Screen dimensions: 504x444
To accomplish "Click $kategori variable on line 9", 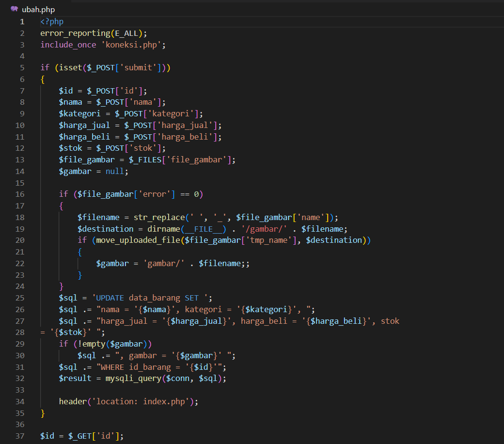I will point(79,114).
